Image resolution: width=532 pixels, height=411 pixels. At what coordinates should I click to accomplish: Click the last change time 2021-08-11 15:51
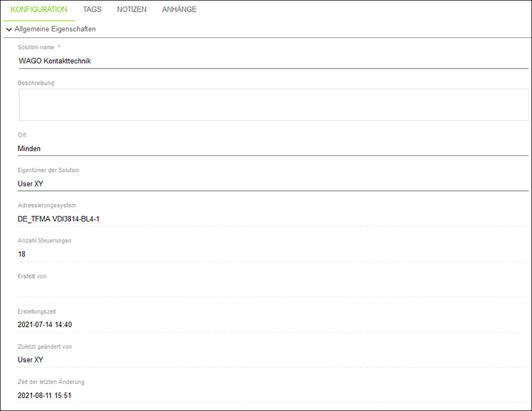[44, 396]
